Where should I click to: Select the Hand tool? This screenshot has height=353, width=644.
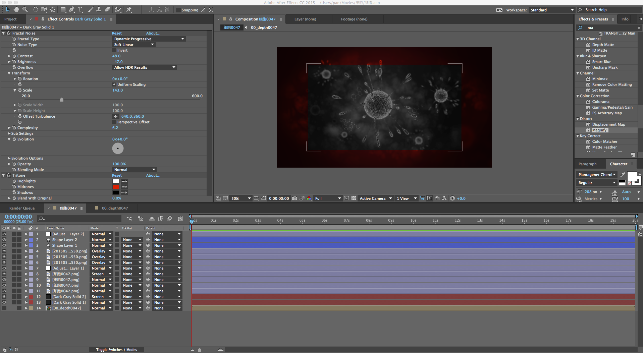(x=16, y=10)
